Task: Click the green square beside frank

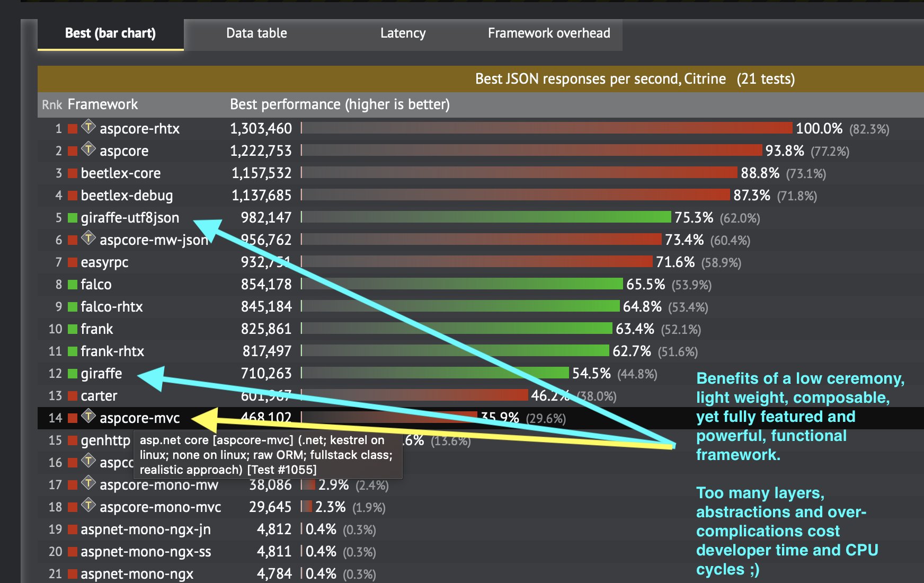Action: click(x=73, y=329)
